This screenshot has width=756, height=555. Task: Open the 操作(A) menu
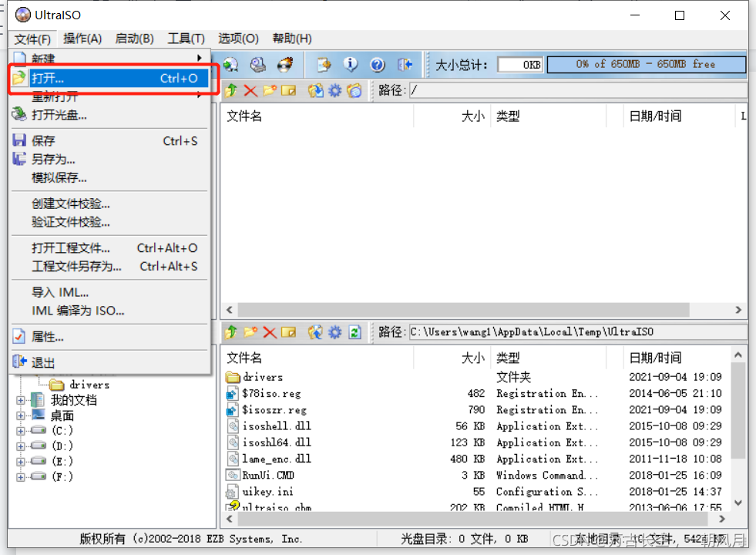(82, 39)
